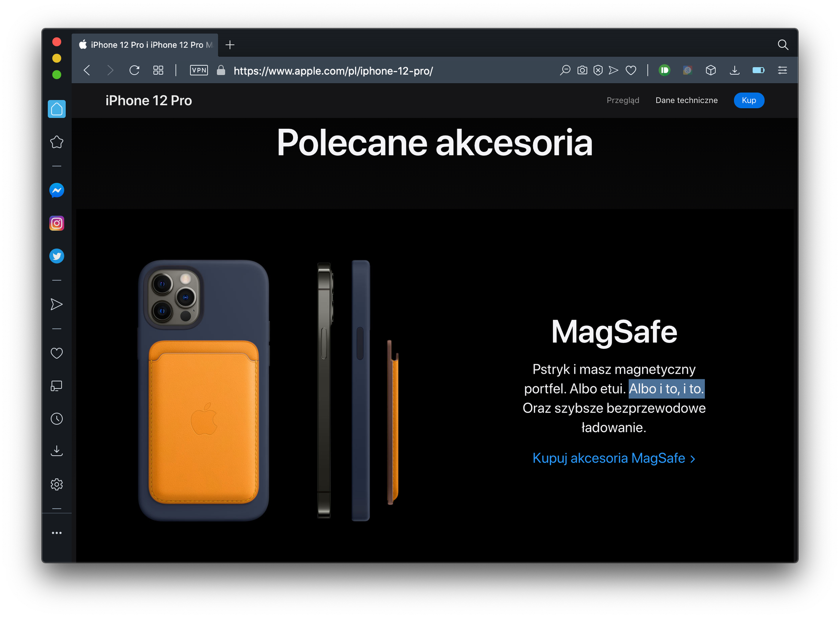The image size is (840, 618).
Task: Open the green extension icon in toolbar
Action: (664, 70)
